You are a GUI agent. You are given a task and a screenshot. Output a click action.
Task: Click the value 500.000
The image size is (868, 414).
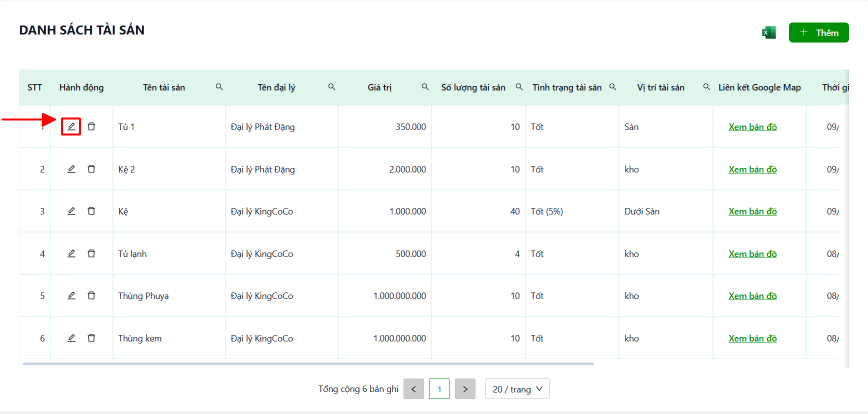click(411, 254)
